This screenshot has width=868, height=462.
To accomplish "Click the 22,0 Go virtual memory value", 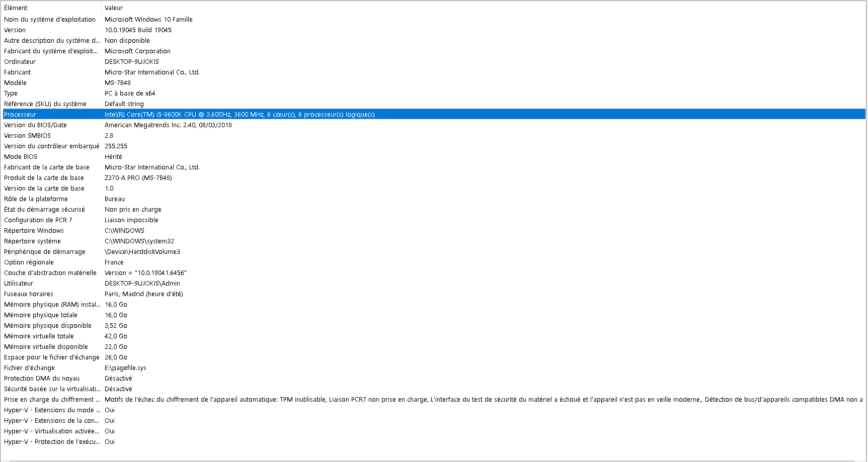I will point(116,346).
